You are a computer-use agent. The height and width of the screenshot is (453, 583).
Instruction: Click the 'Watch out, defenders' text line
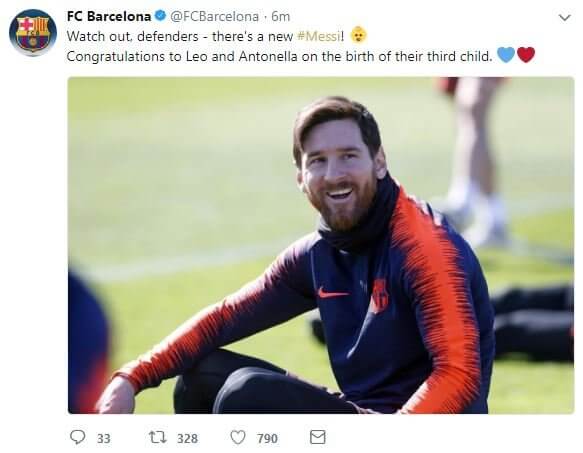(206, 36)
